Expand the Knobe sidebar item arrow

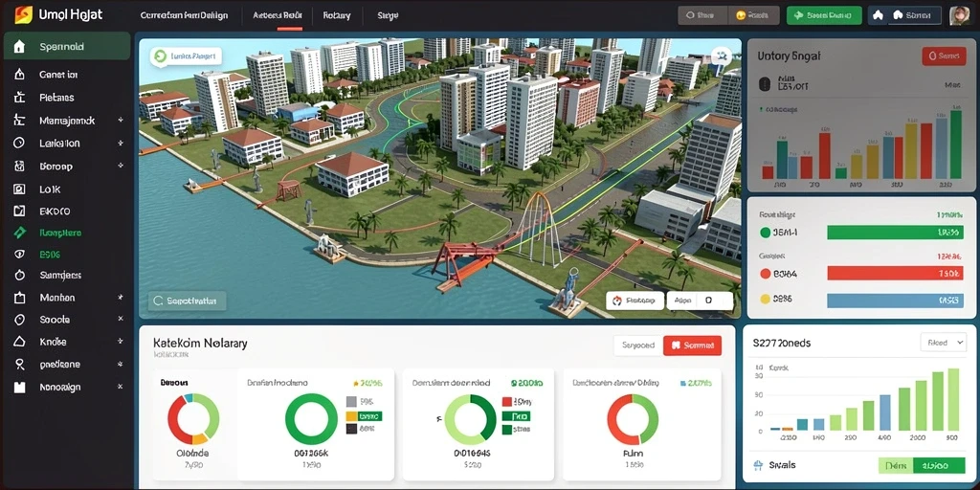tap(120, 342)
